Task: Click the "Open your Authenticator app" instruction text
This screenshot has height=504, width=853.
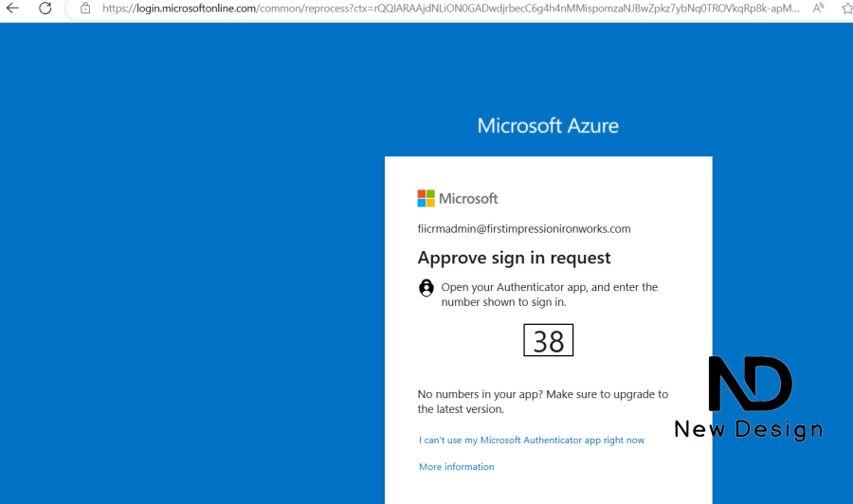Action: tap(549, 287)
